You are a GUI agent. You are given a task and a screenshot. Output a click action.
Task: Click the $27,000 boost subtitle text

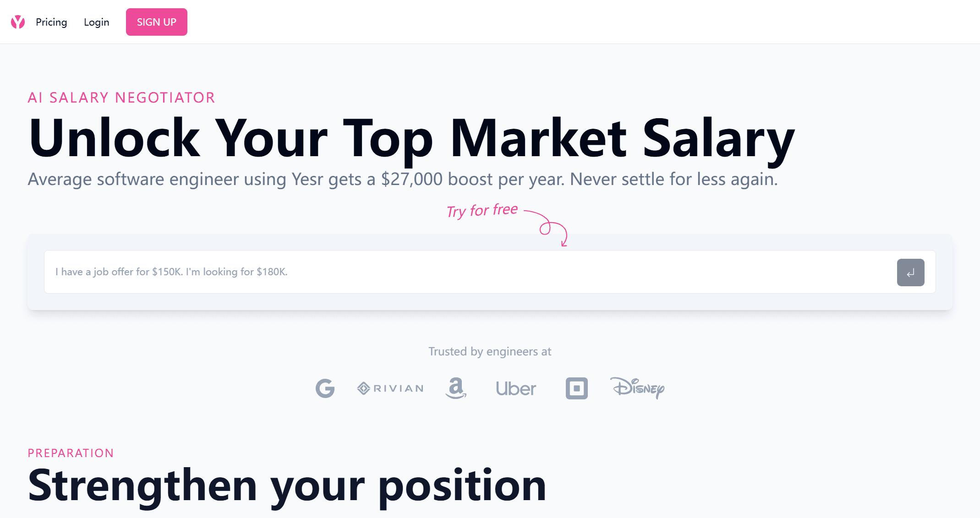[x=402, y=179]
